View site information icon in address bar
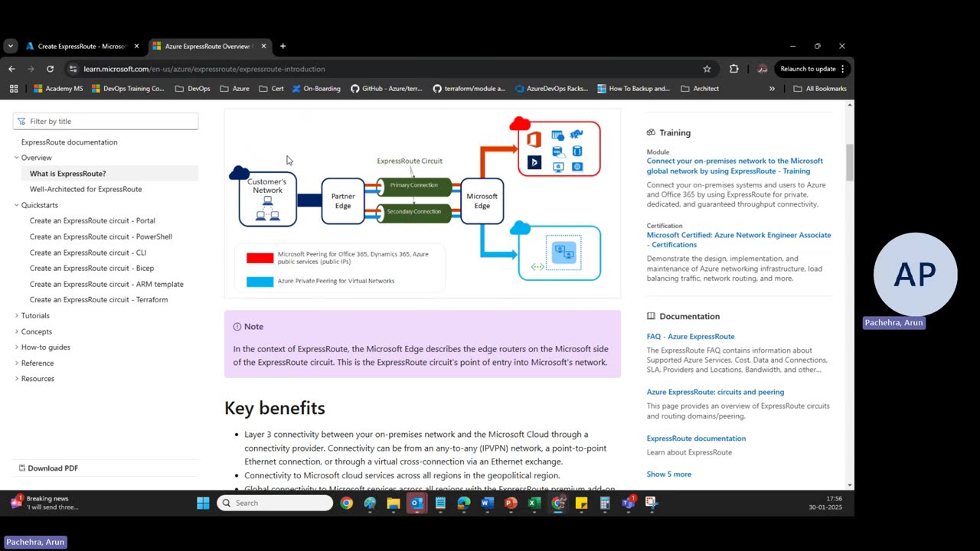This screenshot has width=980, height=551. pyautogui.click(x=73, y=69)
